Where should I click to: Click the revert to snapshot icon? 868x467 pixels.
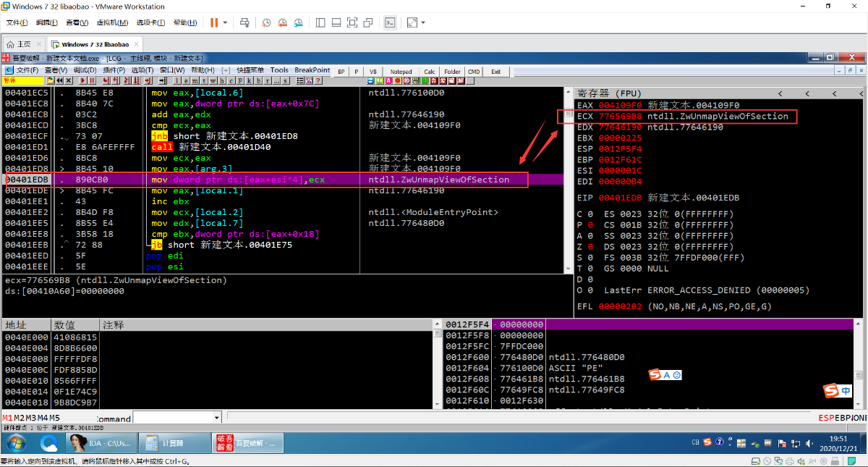[281, 22]
